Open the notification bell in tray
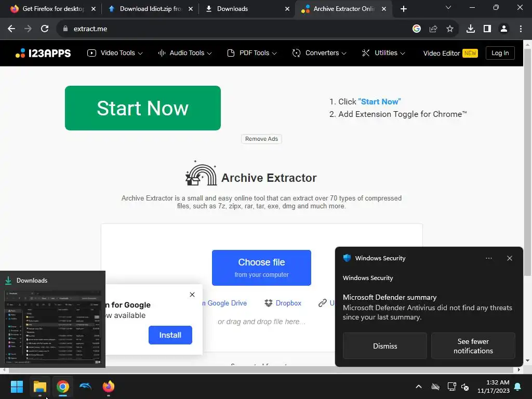The image size is (532, 399). pos(518,387)
